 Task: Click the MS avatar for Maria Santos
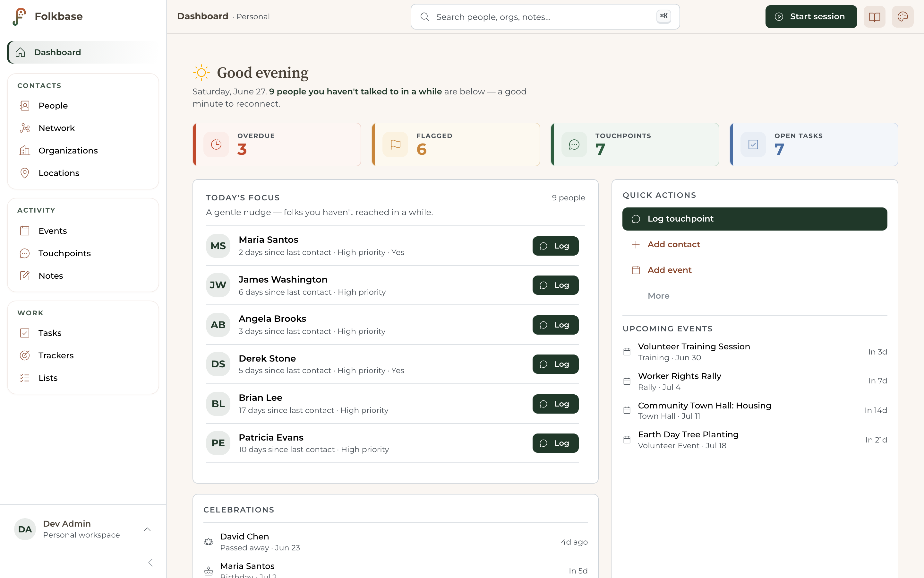pos(218,246)
